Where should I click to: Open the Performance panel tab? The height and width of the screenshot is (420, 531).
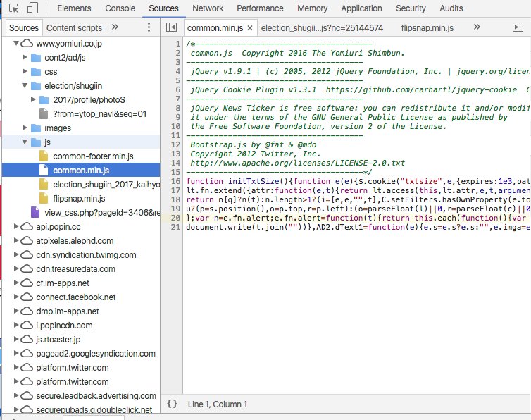click(x=260, y=8)
